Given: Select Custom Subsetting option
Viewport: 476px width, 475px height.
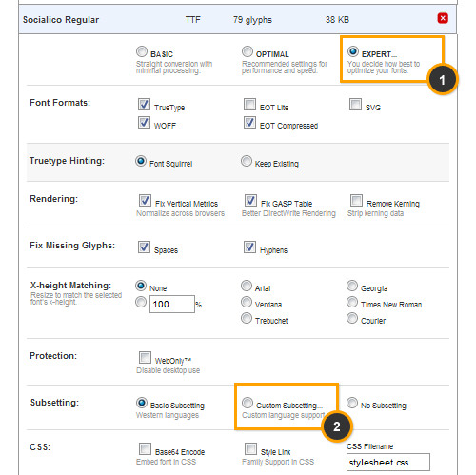Looking at the screenshot, I should pos(248,403).
